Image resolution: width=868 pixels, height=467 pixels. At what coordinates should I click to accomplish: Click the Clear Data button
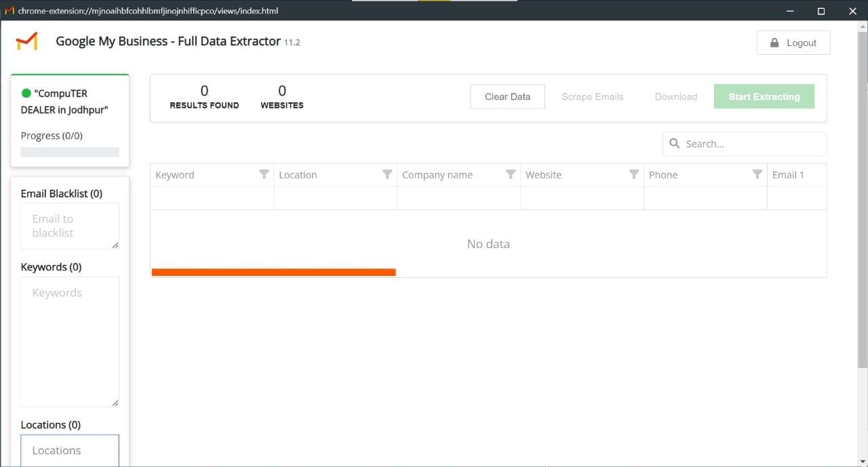pyautogui.click(x=507, y=96)
